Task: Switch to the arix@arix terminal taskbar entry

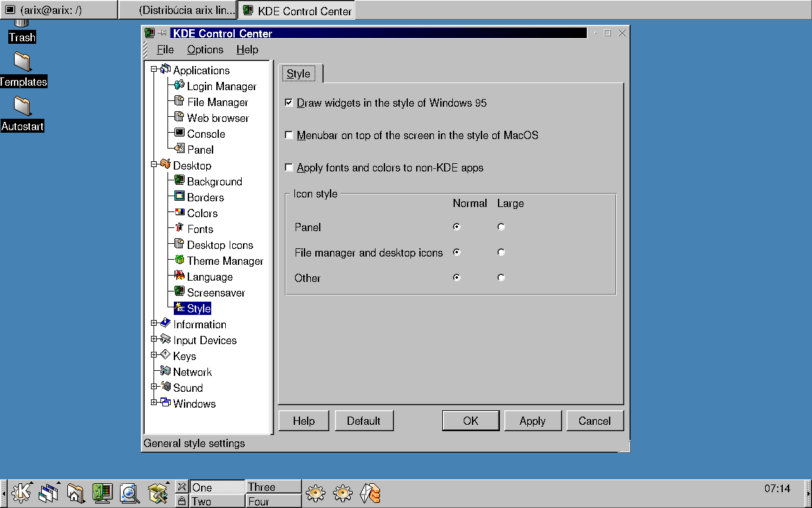Action: point(58,10)
